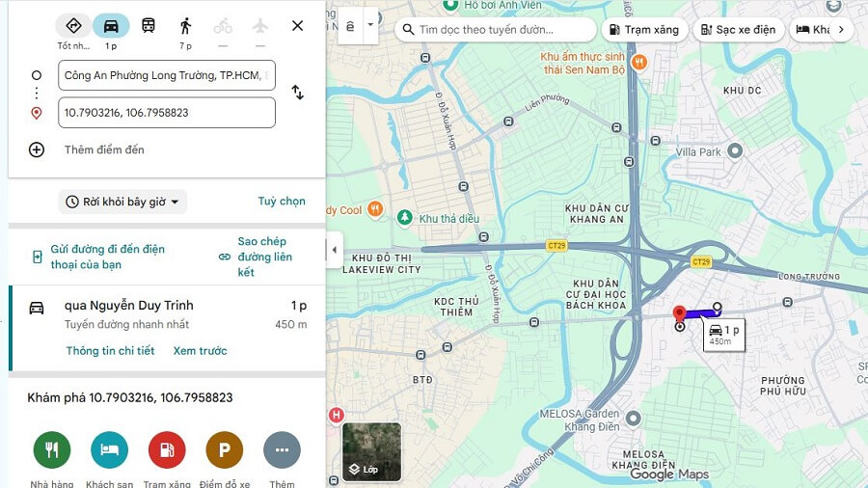Explore nearby Khách sạn hotels
Viewport: 868px width, 488px height.
click(110, 449)
